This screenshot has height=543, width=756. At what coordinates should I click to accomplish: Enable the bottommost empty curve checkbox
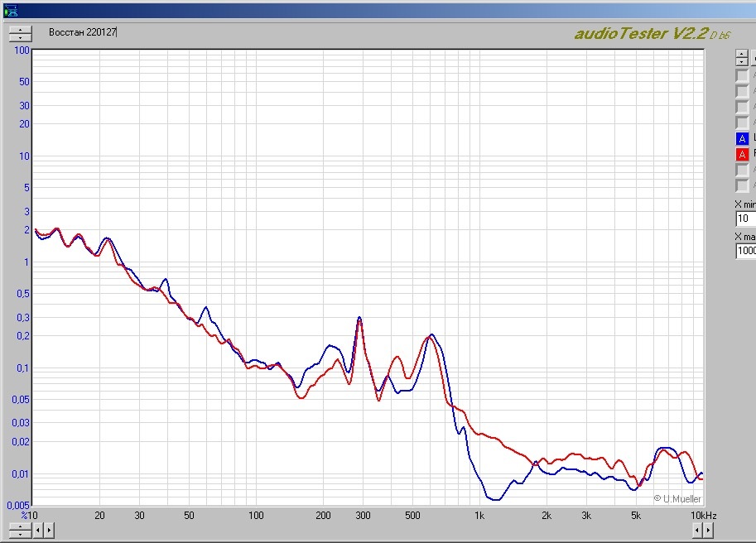(742, 185)
